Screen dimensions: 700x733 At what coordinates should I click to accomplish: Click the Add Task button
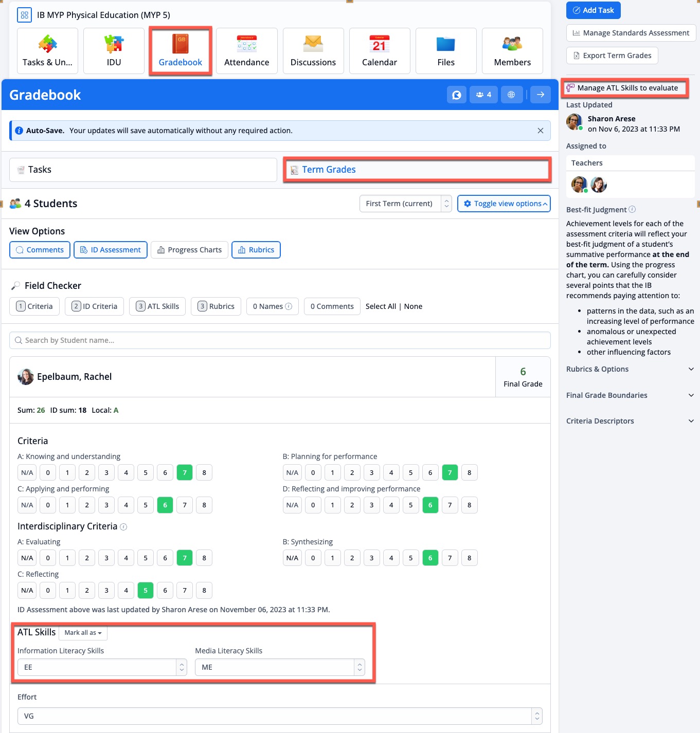click(x=593, y=10)
